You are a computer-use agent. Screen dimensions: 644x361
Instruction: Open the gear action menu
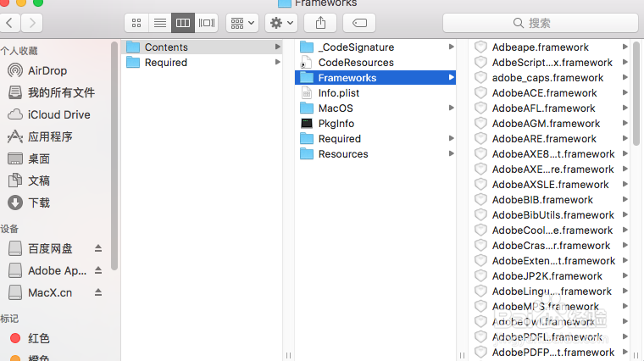pos(281,23)
